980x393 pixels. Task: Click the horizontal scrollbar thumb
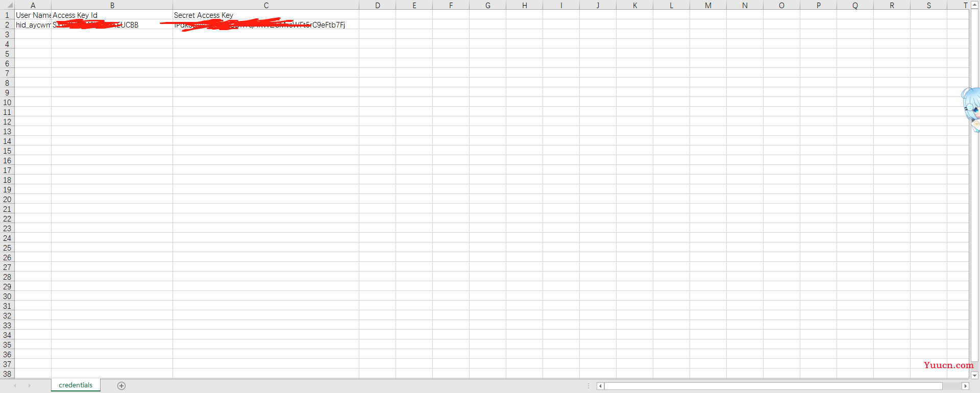point(773,386)
